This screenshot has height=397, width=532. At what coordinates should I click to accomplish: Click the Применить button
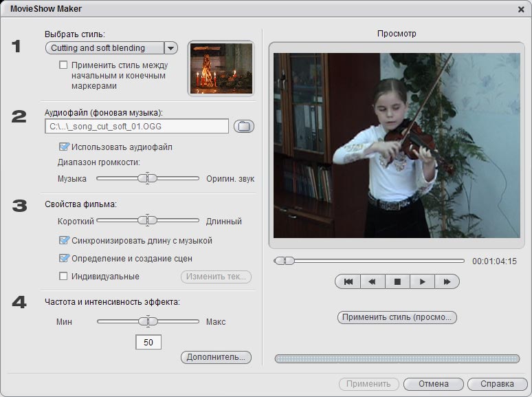coord(368,384)
